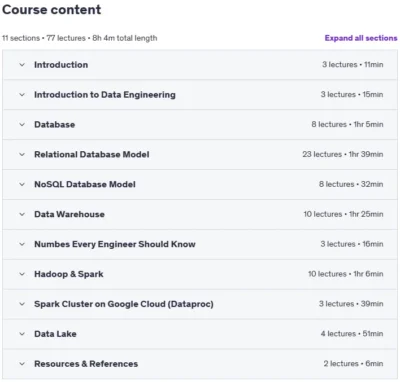Image resolution: width=400 pixels, height=382 pixels.
Task: Open the Data Lake section chevron
Action: 22,334
